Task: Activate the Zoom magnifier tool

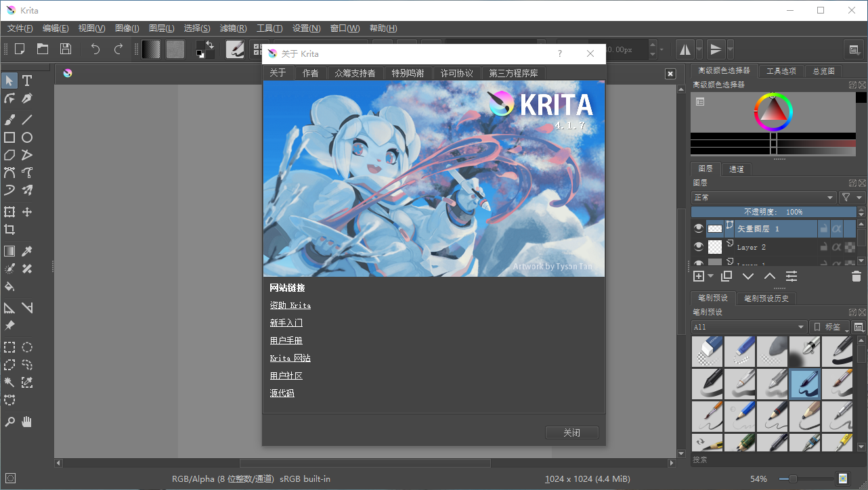Action: [x=9, y=422]
